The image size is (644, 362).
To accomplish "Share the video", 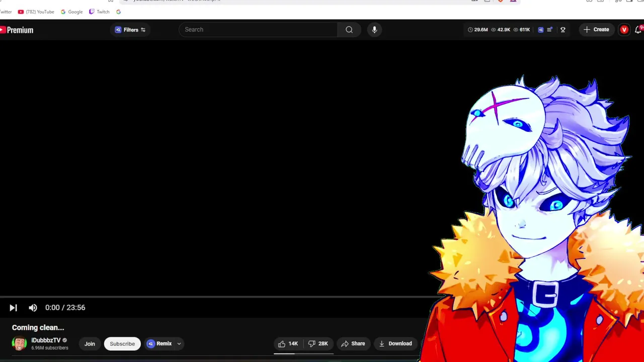I will tap(353, 344).
